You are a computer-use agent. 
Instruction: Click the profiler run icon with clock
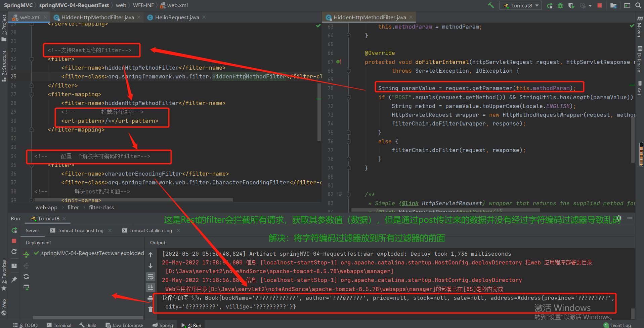pyautogui.click(x=583, y=5)
